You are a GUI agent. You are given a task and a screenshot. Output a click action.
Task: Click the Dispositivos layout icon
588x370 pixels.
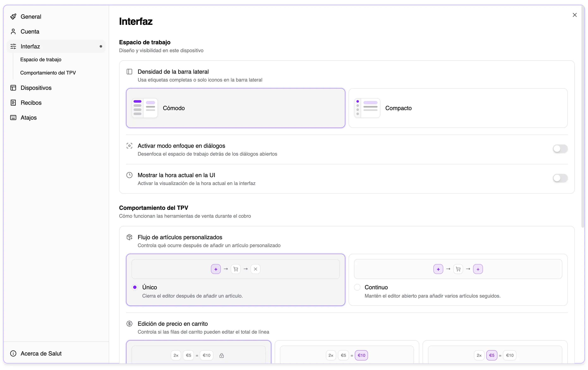click(x=13, y=88)
